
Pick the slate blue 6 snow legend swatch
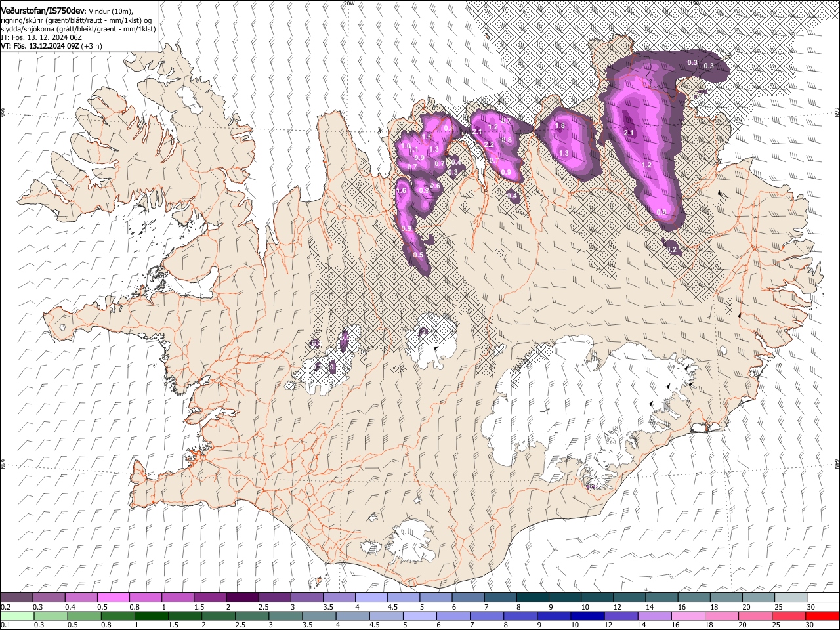coord(467,597)
